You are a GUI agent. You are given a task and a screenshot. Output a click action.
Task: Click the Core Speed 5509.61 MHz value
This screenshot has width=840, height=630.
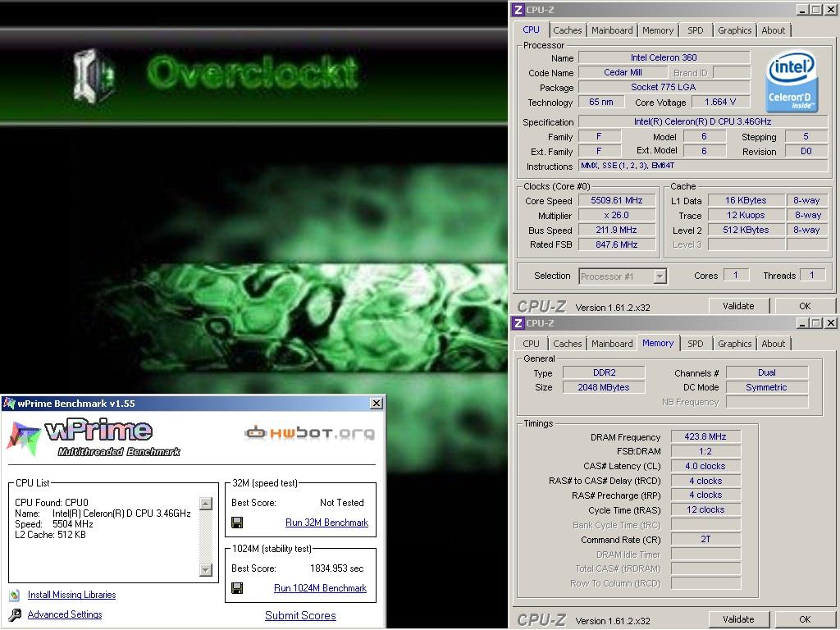point(617,200)
